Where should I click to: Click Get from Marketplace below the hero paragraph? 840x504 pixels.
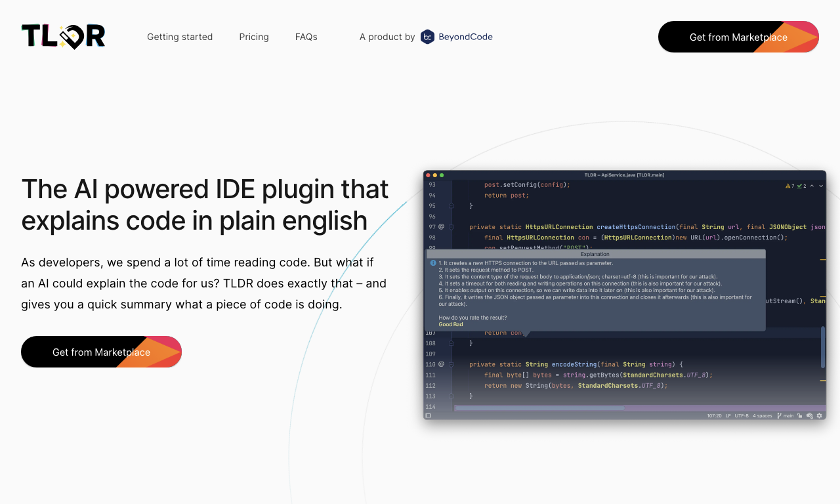(101, 352)
